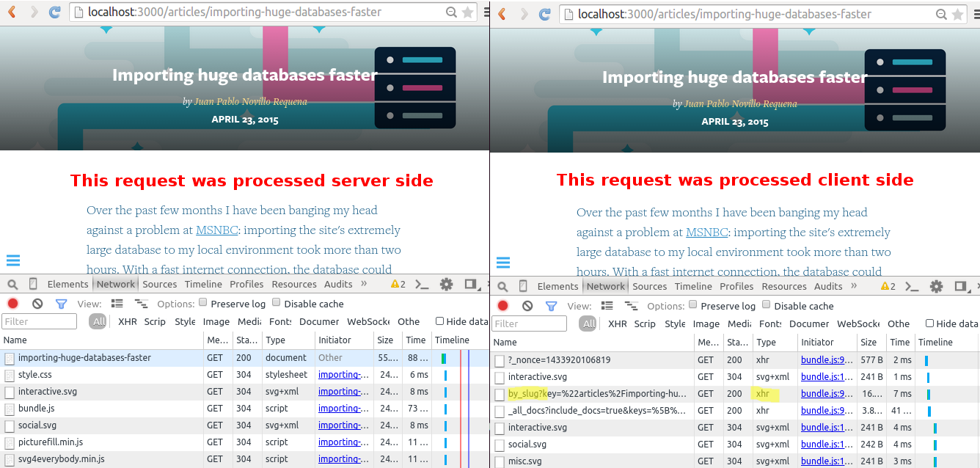Click the reload button in the left browser

(54, 12)
